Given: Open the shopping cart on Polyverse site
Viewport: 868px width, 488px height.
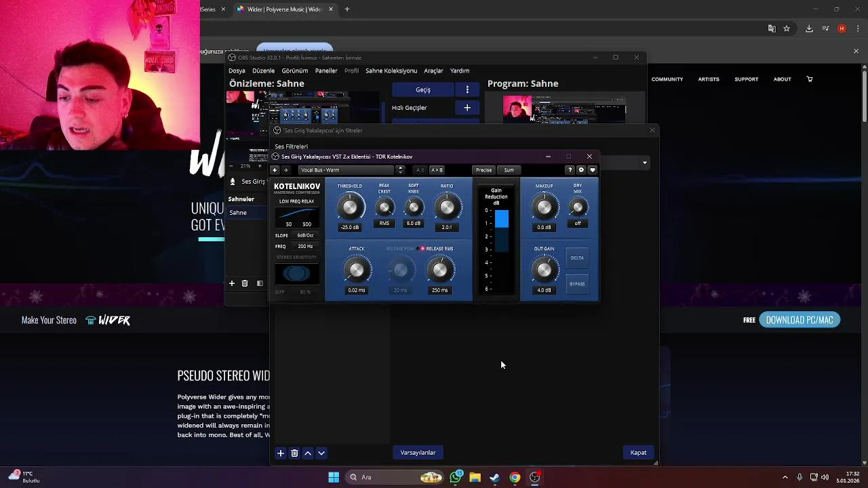Looking at the screenshot, I should (810, 79).
